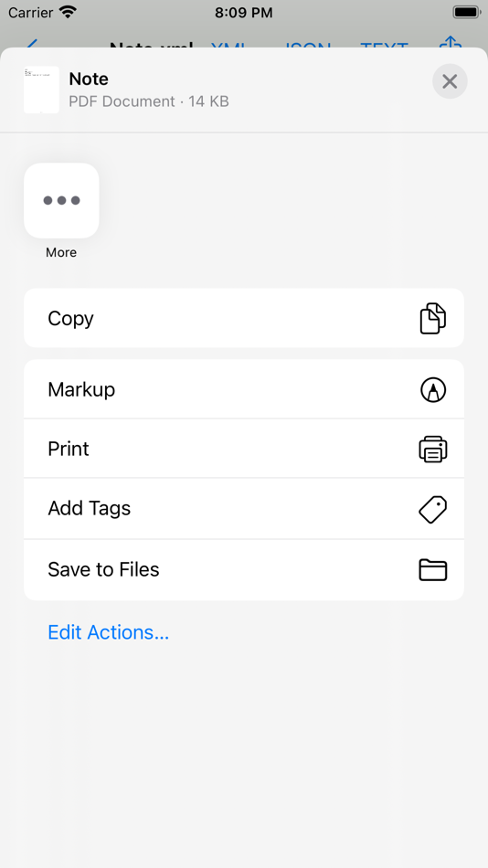Open Edit Actions… link
The image size is (488, 868).
point(108,632)
